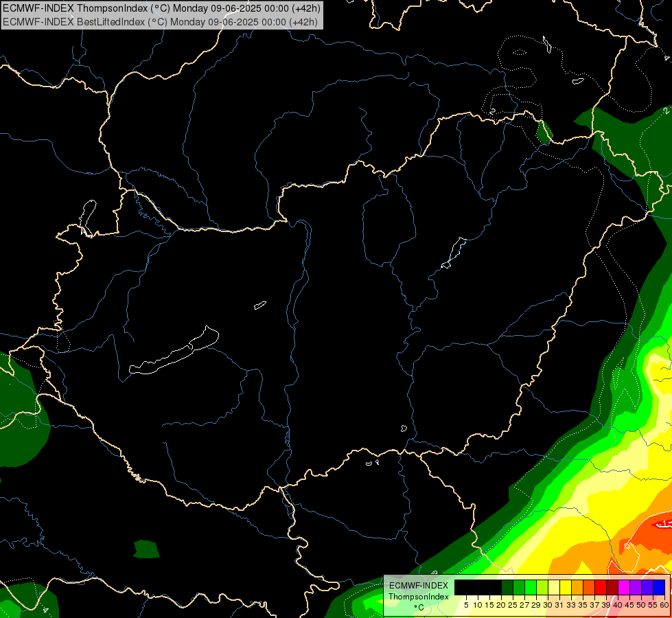Click the legend scale value 15

(x=489, y=605)
